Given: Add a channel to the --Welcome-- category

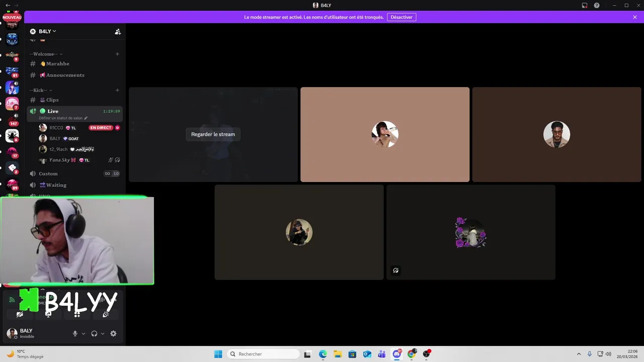Looking at the screenshot, I should (x=117, y=54).
